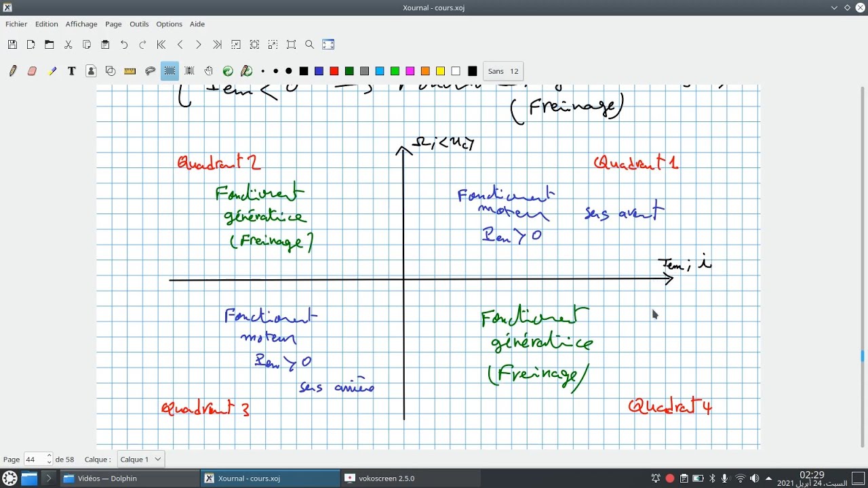Pick the red ink color
Image resolution: width=868 pixels, height=488 pixels.
334,71
